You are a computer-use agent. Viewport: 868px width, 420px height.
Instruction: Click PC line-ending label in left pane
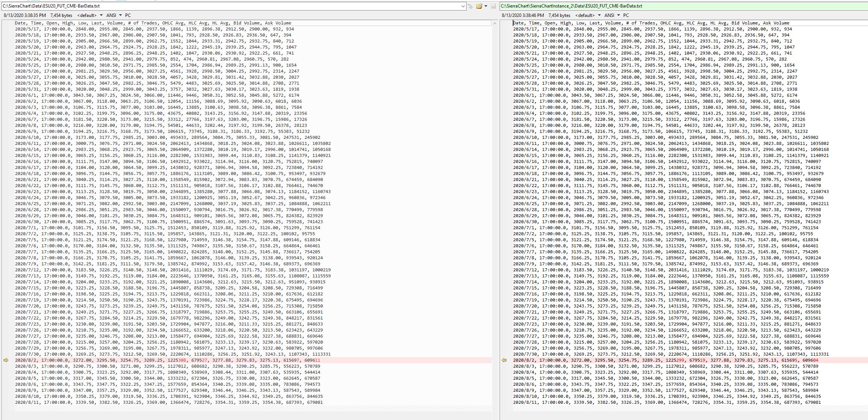click(128, 15)
